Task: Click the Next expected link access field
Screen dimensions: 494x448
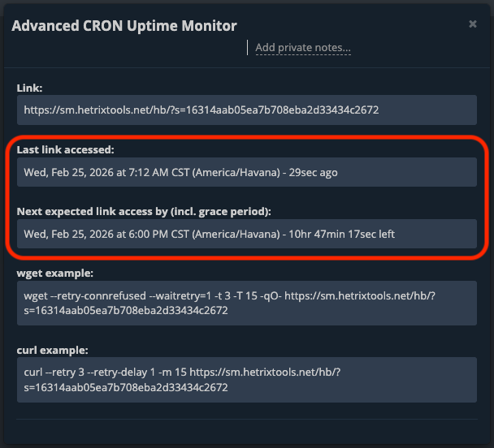Action: (246, 234)
